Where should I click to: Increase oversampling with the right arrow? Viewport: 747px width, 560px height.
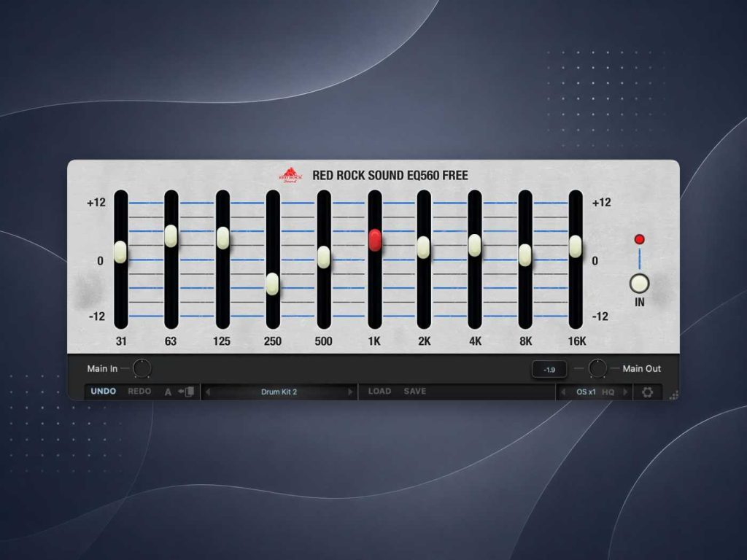[625, 392]
